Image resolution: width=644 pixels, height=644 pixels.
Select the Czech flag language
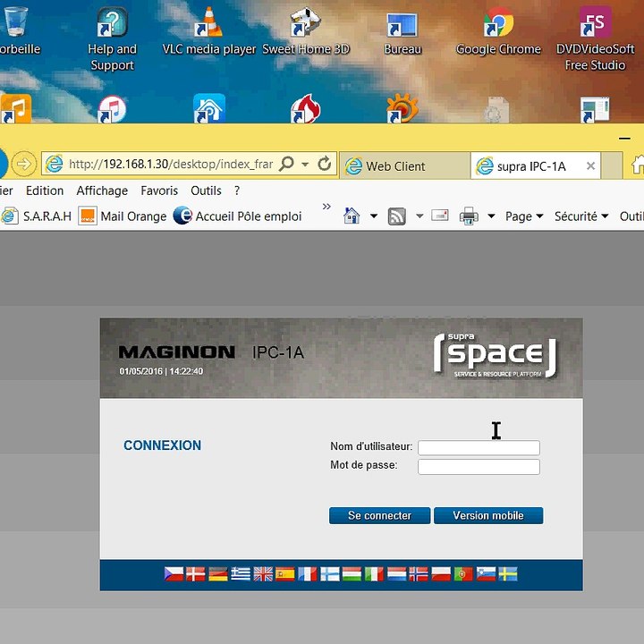point(174,573)
